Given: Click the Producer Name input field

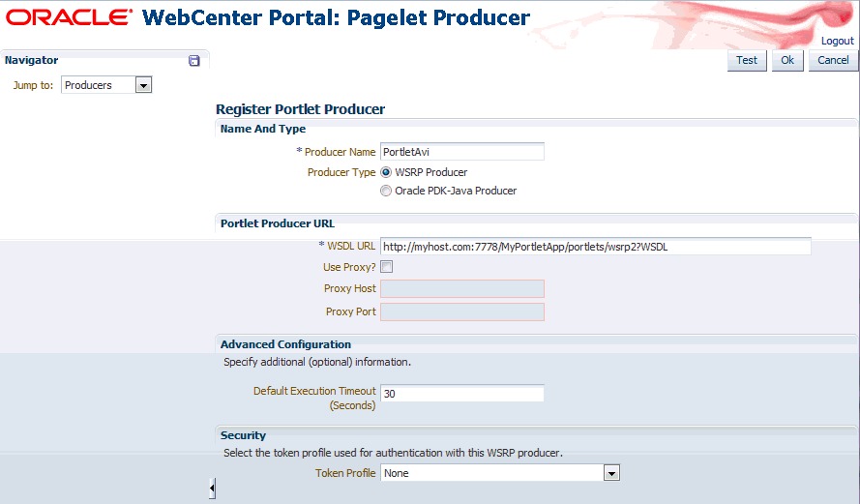Looking at the screenshot, I should pyautogui.click(x=462, y=152).
